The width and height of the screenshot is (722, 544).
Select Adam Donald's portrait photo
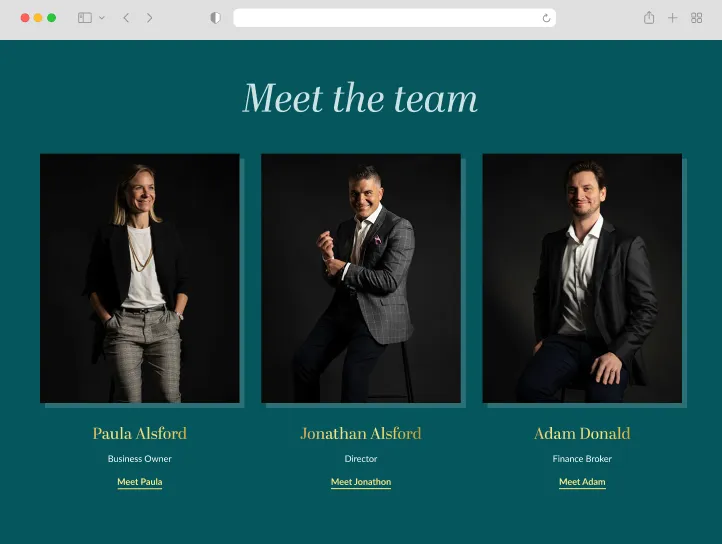pos(582,278)
